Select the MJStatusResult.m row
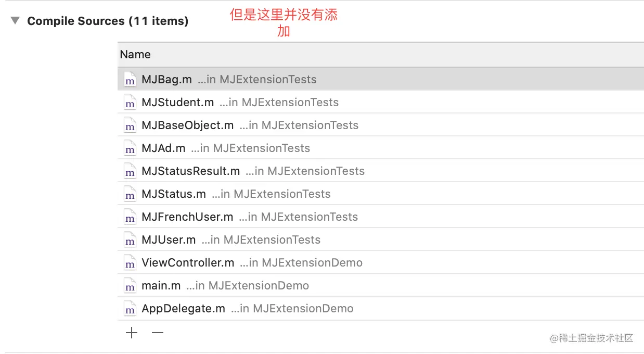The height and width of the screenshot is (354, 644). coord(190,171)
